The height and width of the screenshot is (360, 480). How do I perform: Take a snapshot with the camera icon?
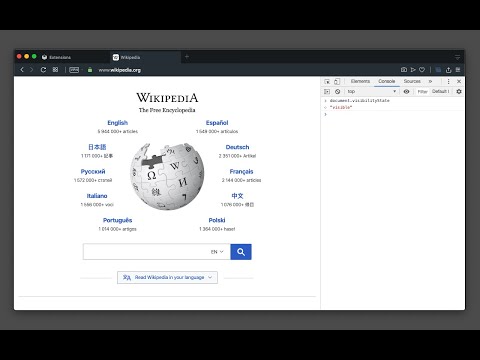click(404, 70)
